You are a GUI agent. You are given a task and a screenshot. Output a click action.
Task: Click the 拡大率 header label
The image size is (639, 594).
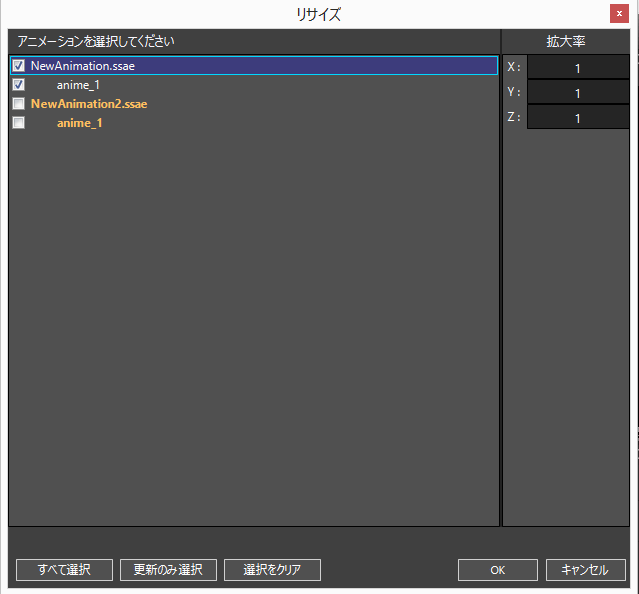point(566,41)
